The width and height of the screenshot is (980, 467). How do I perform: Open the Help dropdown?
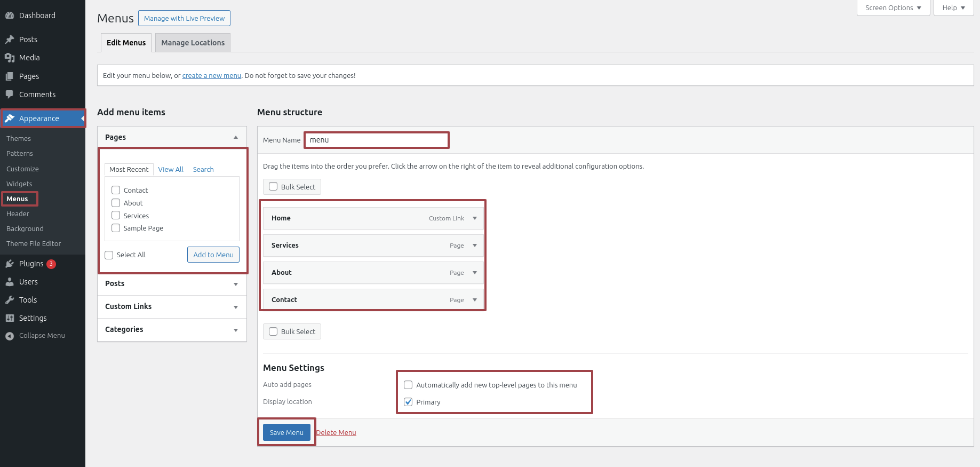point(953,8)
